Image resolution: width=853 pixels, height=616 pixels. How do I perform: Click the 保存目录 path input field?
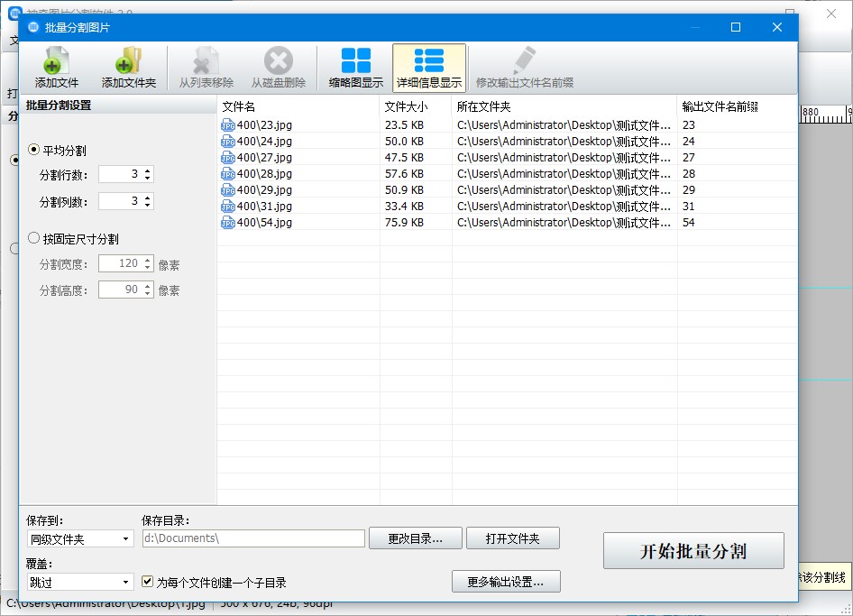click(x=252, y=539)
